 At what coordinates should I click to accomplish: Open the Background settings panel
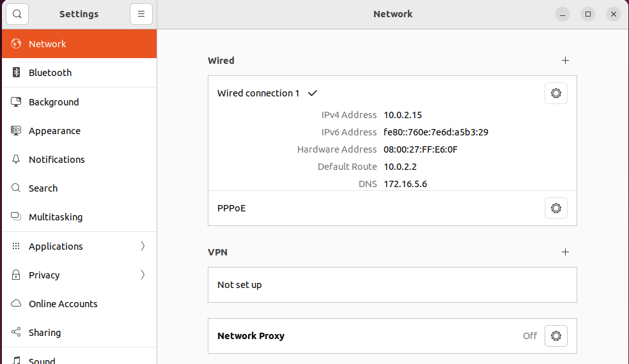coord(54,102)
